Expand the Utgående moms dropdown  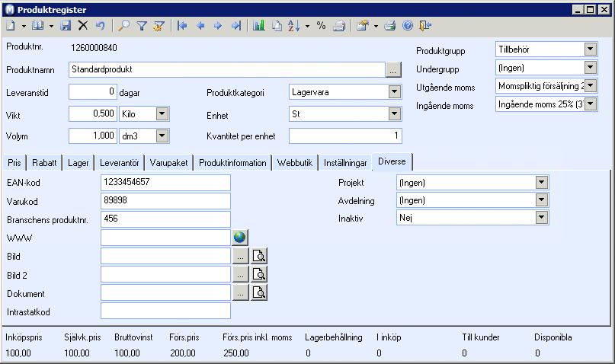590,85
